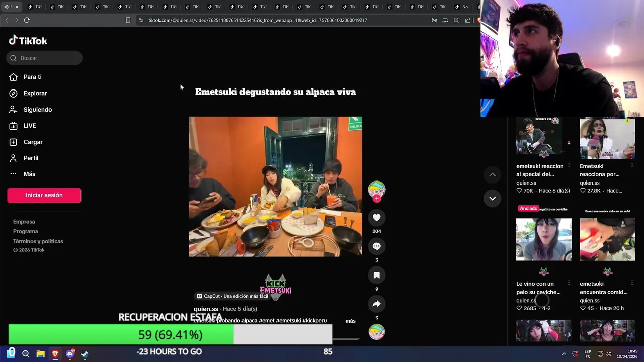The width and height of the screenshot is (644, 362).
Task: Open creator avatar beside the video
Action: 376,189
